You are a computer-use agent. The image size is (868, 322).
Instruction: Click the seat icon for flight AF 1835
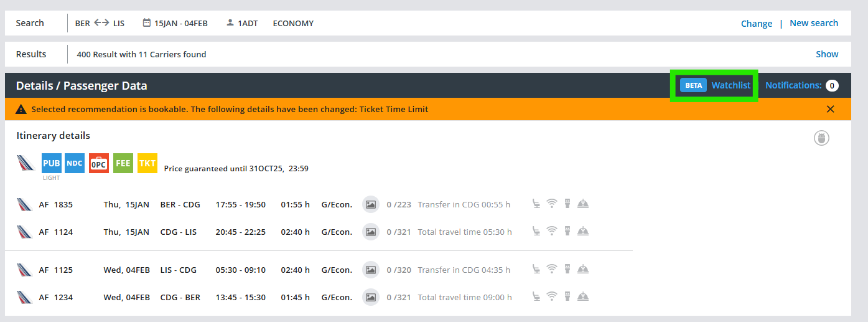(x=536, y=204)
